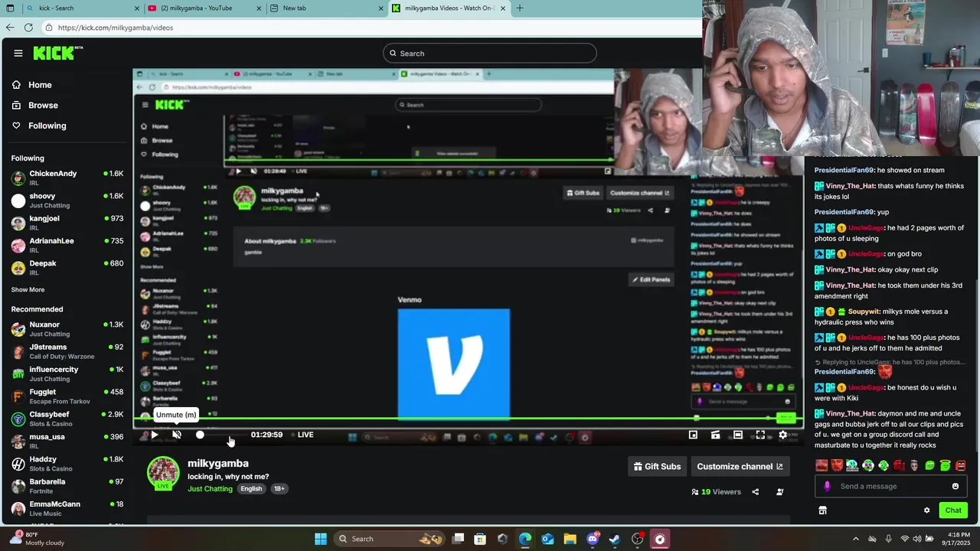Play the video stream
Image resolution: width=980 pixels, height=551 pixels.
(x=154, y=435)
